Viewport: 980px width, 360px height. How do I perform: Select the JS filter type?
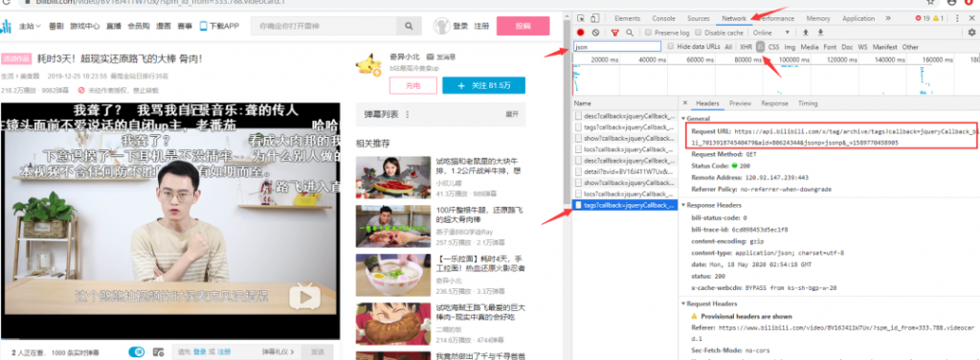[760, 47]
